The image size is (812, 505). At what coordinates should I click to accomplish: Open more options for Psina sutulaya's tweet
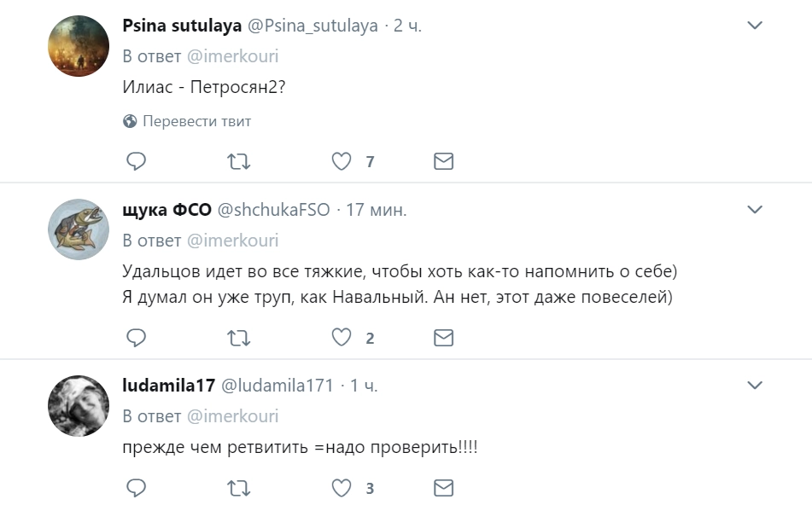click(x=755, y=26)
